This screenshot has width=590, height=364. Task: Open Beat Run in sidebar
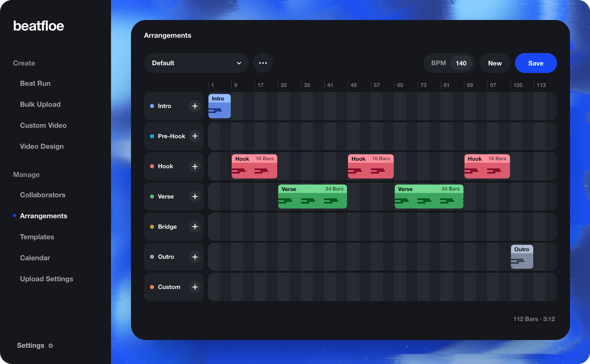click(x=35, y=83)
